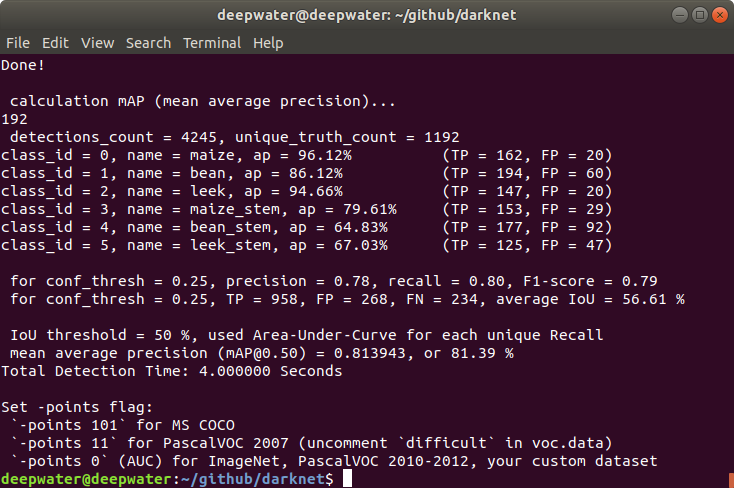This screenshot has height=488, width=734.
Task: Open the Help menu
Action: (x=268, y=43)
